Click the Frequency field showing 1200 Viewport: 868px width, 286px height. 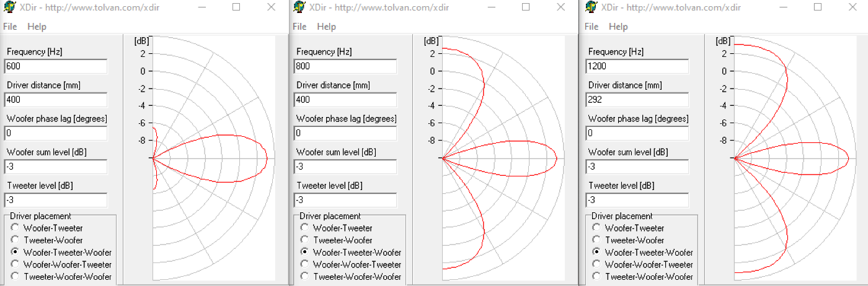[637, 66]
